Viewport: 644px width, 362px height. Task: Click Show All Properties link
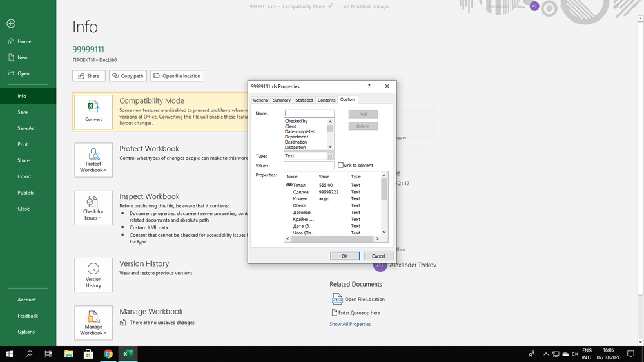click(x=350, y=324)
